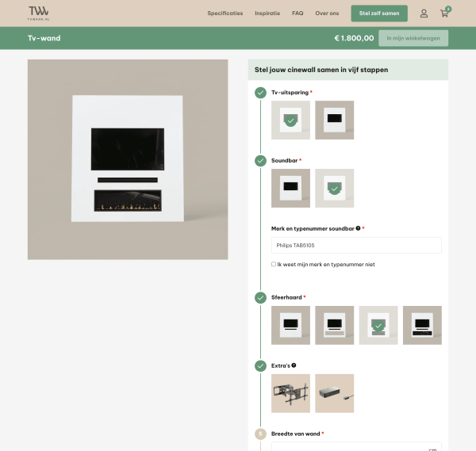Open the user account icon

coord(424,13)
